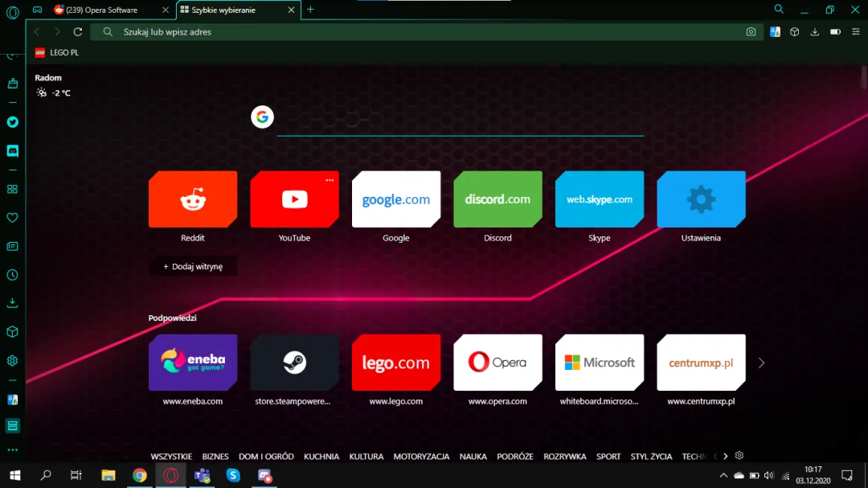Open history clock icon in sidebar
Screen dimensions: 868x488
[x=12, y=275]
